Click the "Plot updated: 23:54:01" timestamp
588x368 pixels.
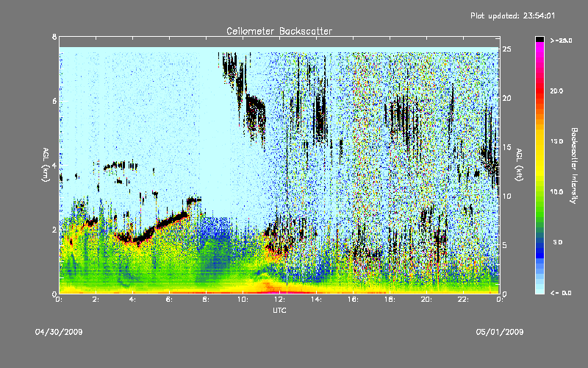tap(512, 15)
